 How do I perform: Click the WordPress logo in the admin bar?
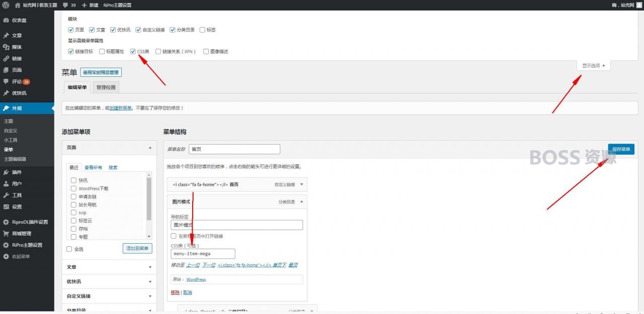(x=6, y=5)
